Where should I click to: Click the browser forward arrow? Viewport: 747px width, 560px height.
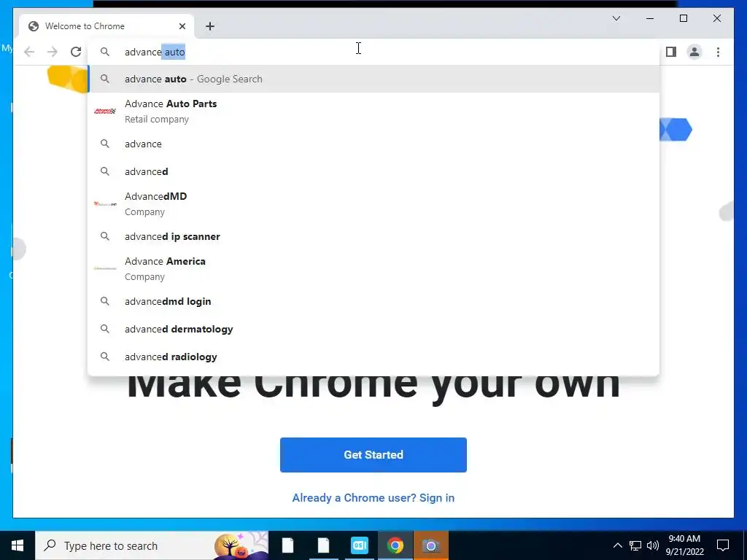(x=53, y=52)
